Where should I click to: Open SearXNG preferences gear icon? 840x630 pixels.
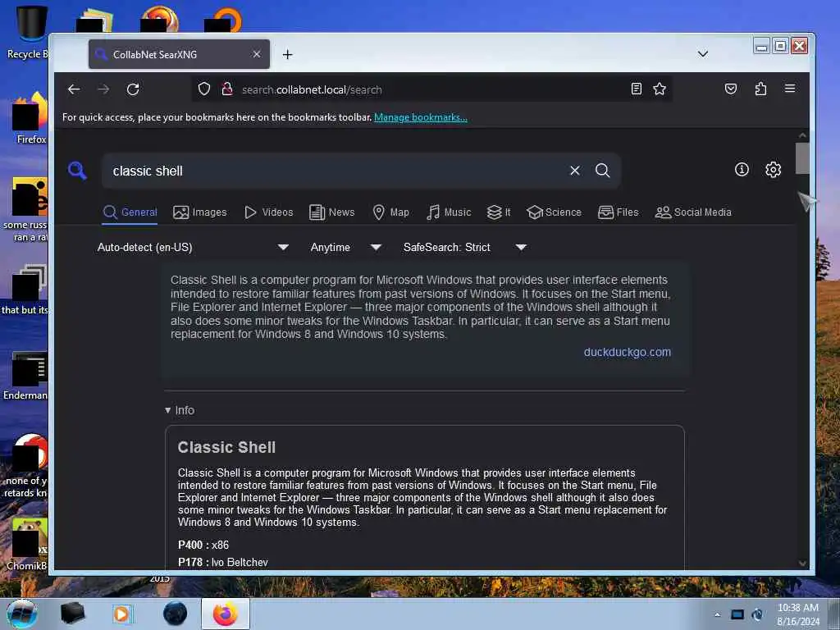[x=773, y=170]
